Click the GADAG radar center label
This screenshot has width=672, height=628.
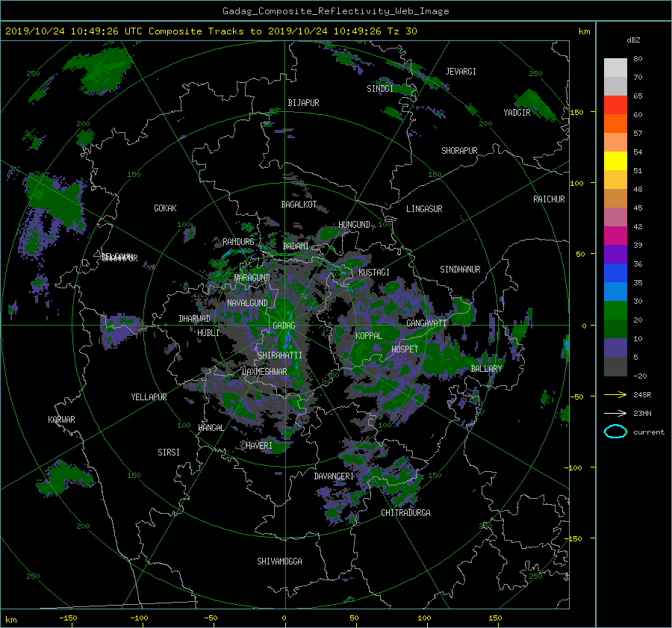pos(284,326)
